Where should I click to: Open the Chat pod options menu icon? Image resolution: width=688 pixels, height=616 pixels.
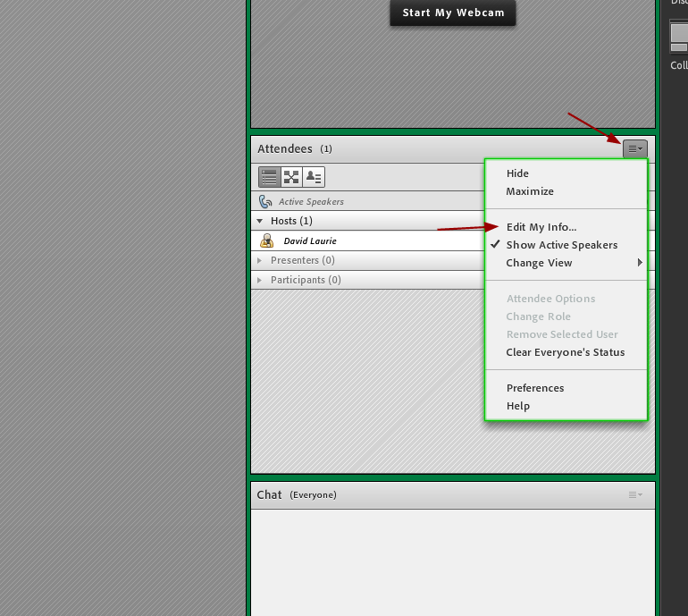[x=634, y=495]
